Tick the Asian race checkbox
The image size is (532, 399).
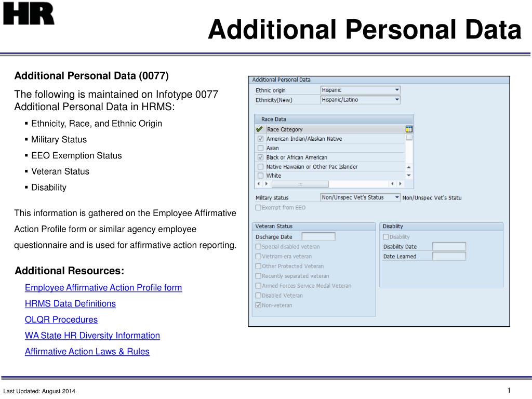(261, 148)
